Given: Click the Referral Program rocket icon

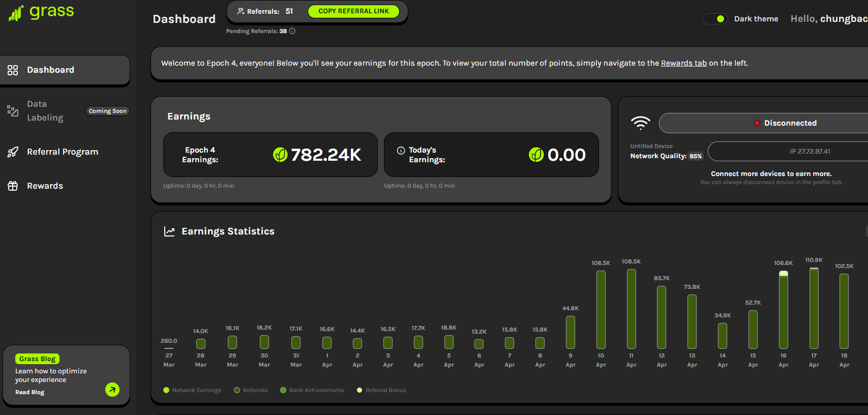Looking at the screenshot, I should (x=13, y=152).
